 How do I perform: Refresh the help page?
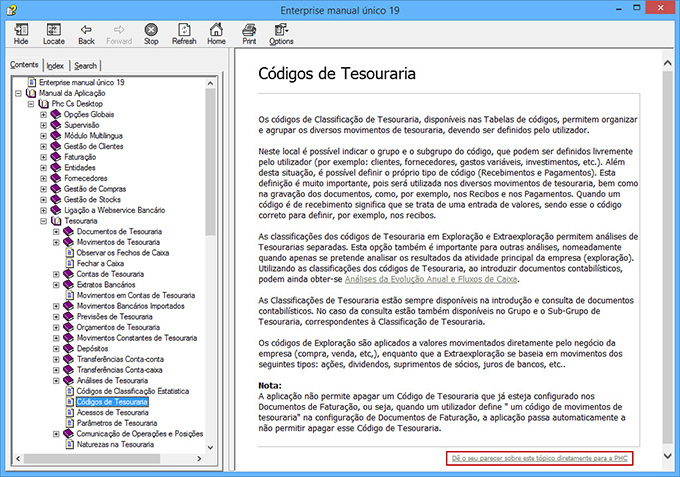[184, 34]
